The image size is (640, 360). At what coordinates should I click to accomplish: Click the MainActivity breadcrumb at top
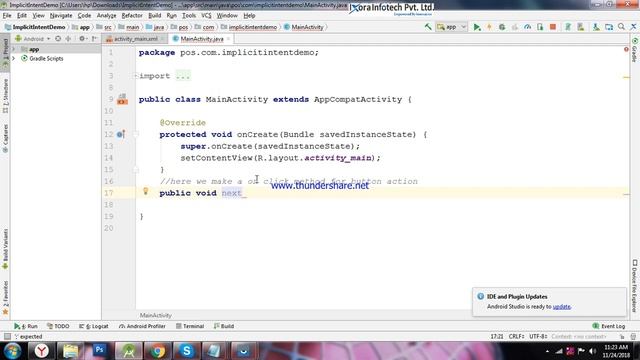[x=304, y=27]
